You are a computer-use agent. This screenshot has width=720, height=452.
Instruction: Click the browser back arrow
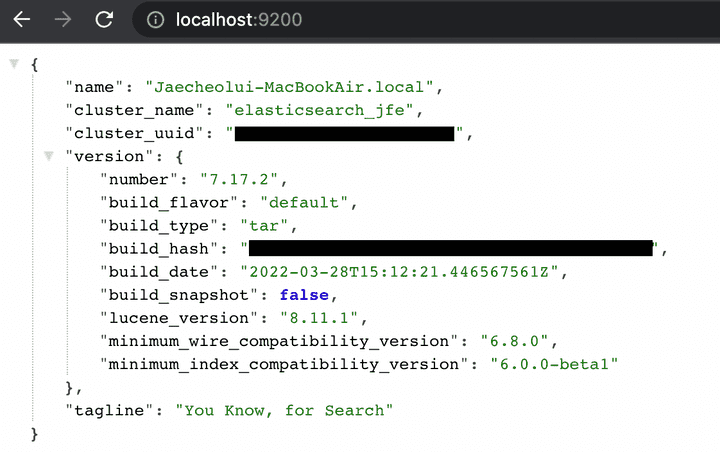(x=22, y=19)
